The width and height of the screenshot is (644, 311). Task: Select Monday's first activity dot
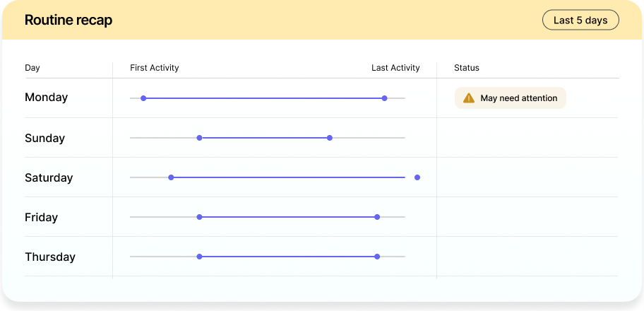[x=143, y=98]
